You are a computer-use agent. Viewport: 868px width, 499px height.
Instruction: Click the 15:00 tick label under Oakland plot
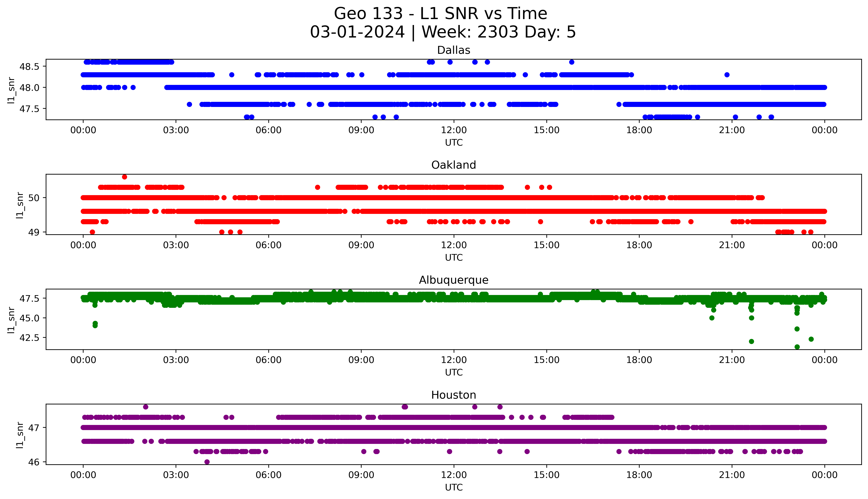click(x=547, y=245)
